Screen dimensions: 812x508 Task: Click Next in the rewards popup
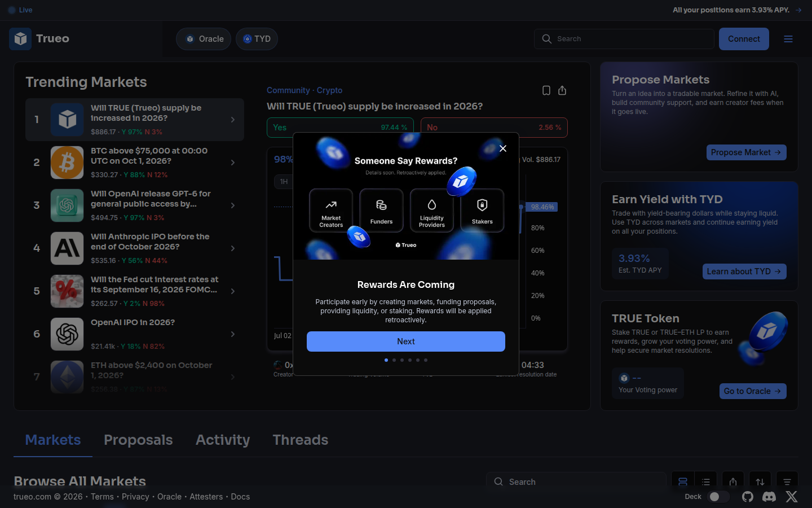tap(406, 341)
